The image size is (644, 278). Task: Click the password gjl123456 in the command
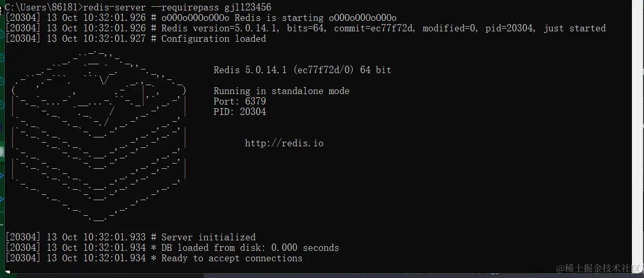[248, 7]
